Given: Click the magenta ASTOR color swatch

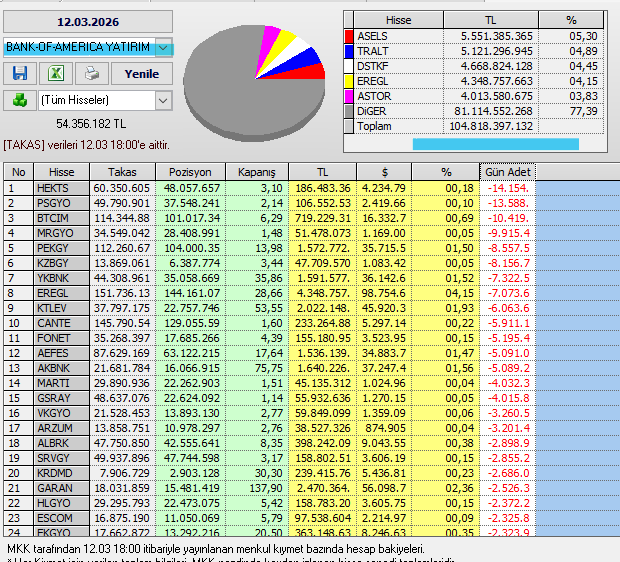Looking at the screenshot, I should pos(349,97).
